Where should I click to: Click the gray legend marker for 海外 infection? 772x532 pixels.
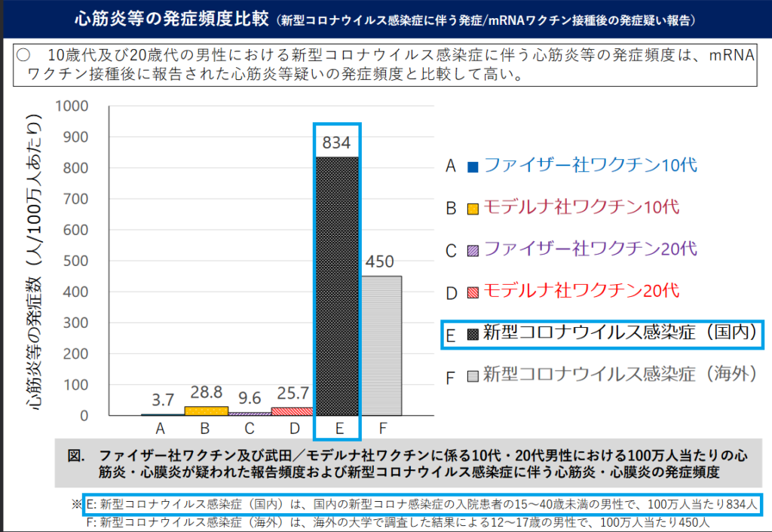click(x=473, y=375)
